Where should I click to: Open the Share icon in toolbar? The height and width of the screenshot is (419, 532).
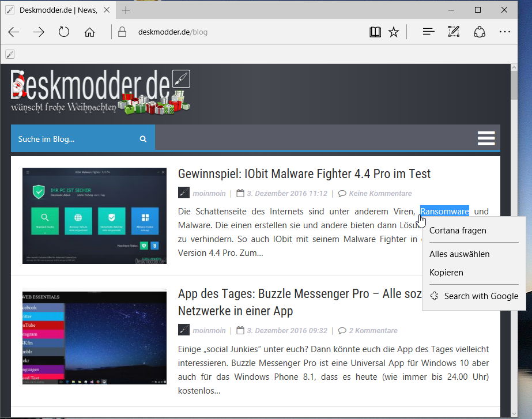pos(480,32)
